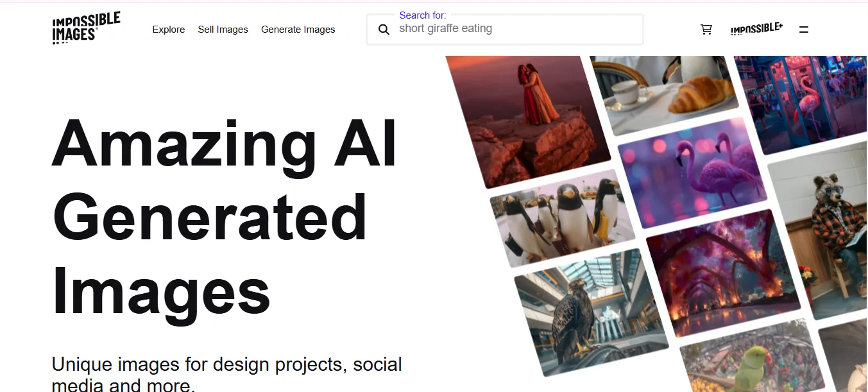Open the Impossible+ membership link
868x392 pixels.
756,29
